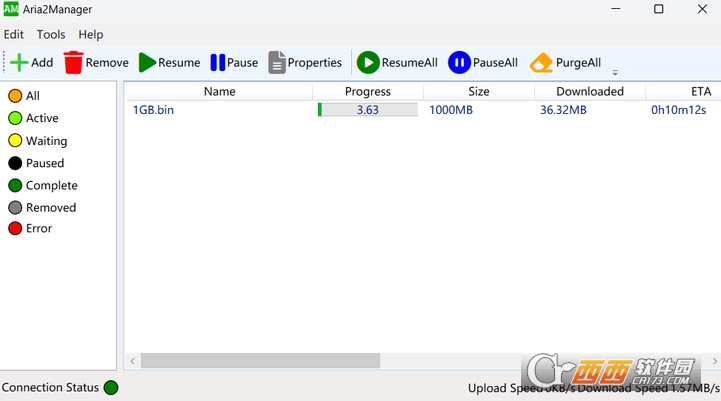Click the Pause button label

[242, 63]
